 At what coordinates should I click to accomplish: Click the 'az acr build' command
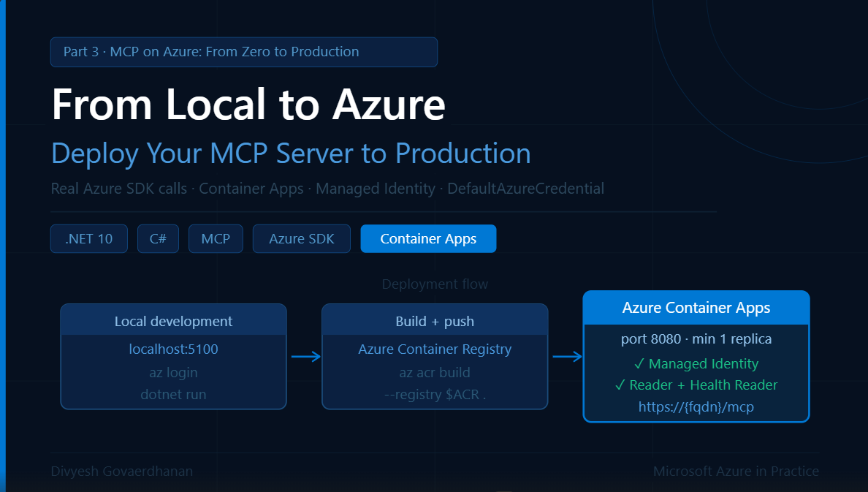pos(435,373)
